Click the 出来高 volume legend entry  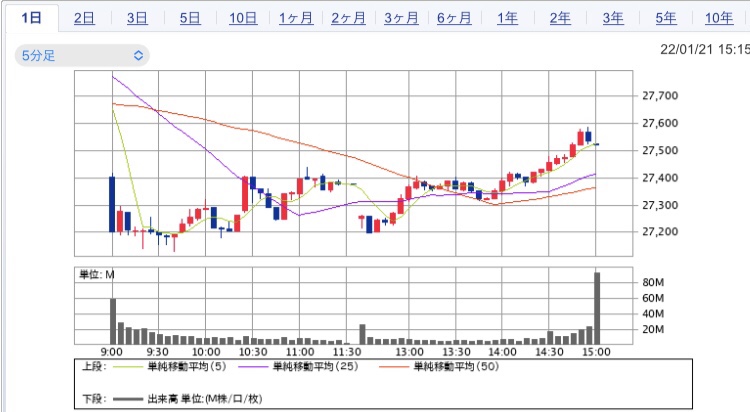(x=187, y=399)
